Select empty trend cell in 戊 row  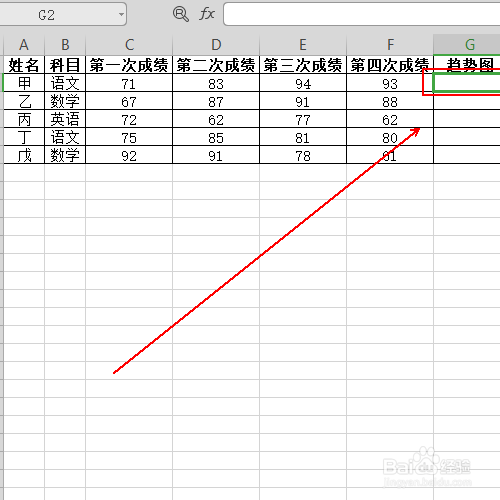(467, 155)
